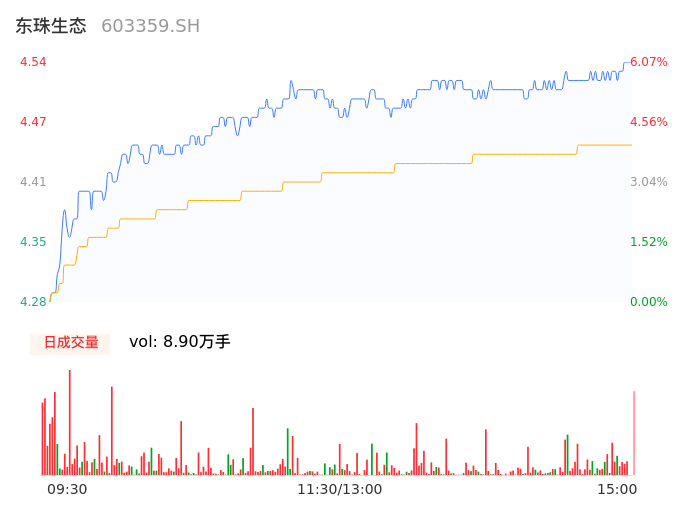Click the vol: 8.90万手 volume readout
Image resolution: width=686 pixels, height=524 pixels.
coord(180,342)
